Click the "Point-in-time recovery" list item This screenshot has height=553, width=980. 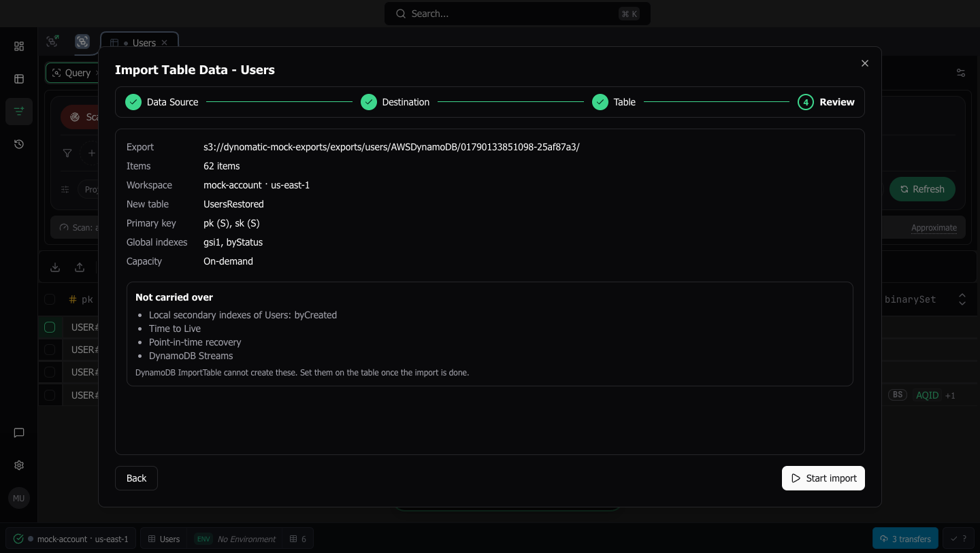tap(195, 342)
